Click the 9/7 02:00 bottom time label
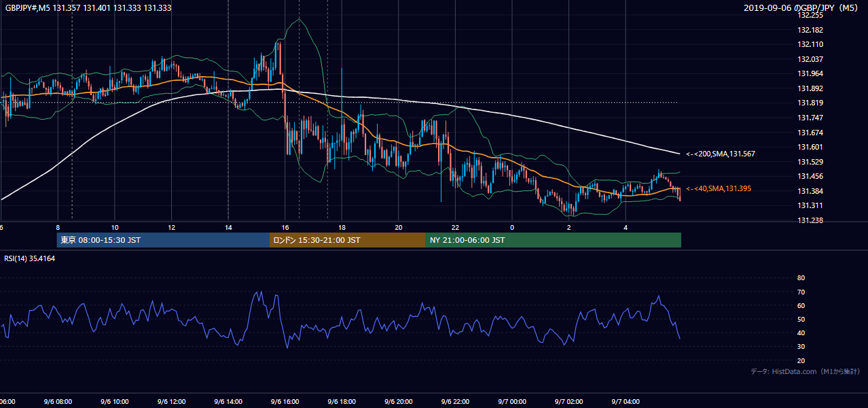The height and width of the screenshot is (408, 868). tap(568, 402)
